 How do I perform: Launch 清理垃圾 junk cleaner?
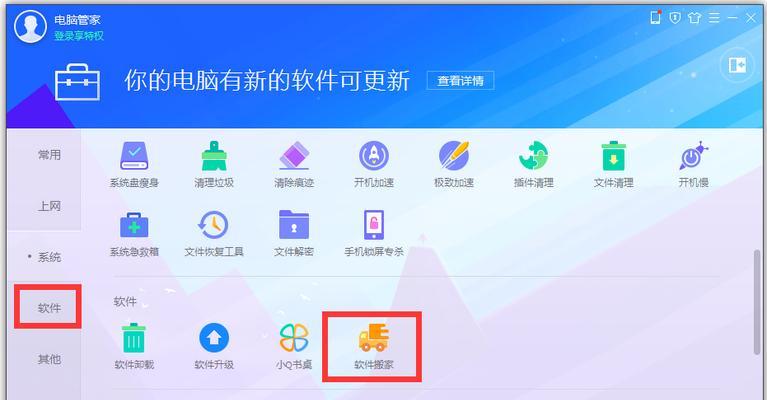214,156
